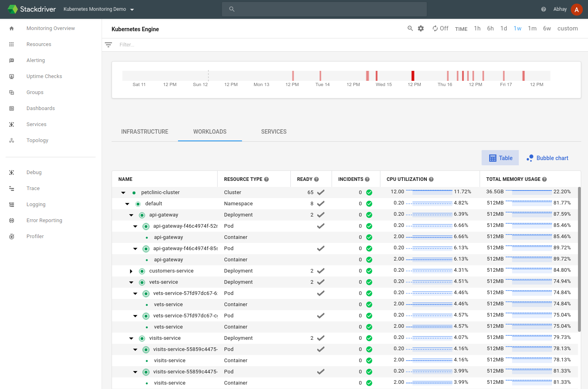This screenshot has height=389, width=588.
Task: Select the Table view toggle
Action: point(500,158)
